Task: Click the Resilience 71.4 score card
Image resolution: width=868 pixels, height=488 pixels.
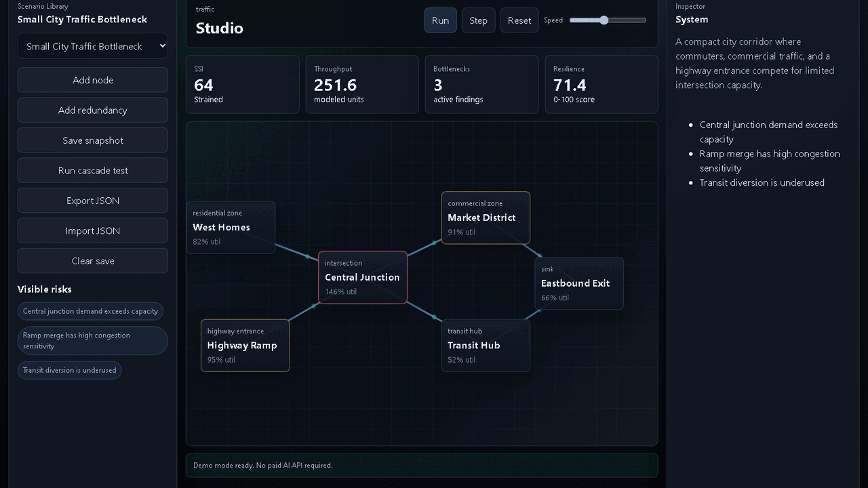Action: pos(601,84)
